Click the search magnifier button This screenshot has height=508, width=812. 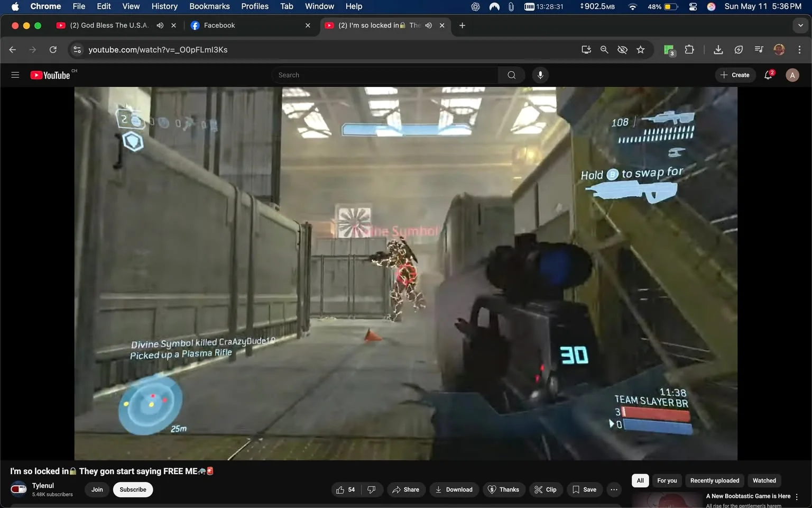(511, 75)
